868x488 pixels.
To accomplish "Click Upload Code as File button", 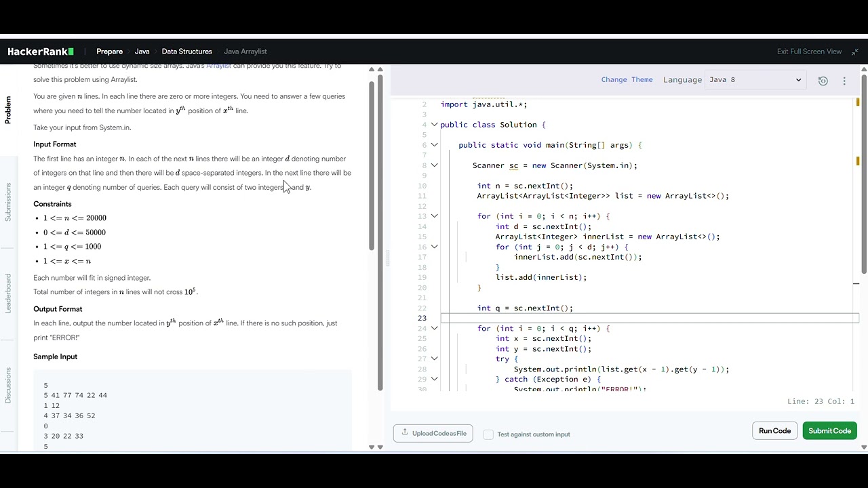I will (x=433, y=433).
